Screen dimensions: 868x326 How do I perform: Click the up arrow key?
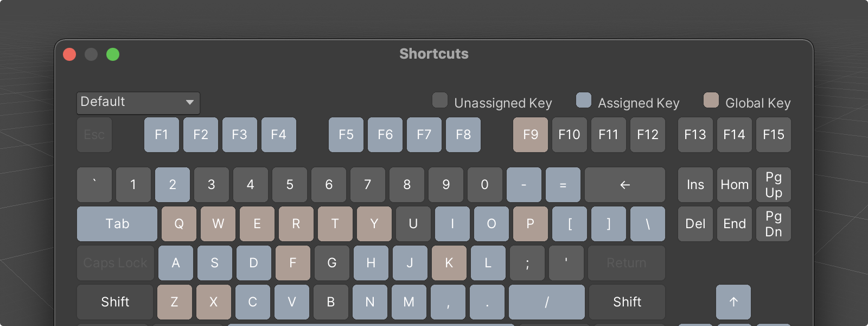(733, 302)
